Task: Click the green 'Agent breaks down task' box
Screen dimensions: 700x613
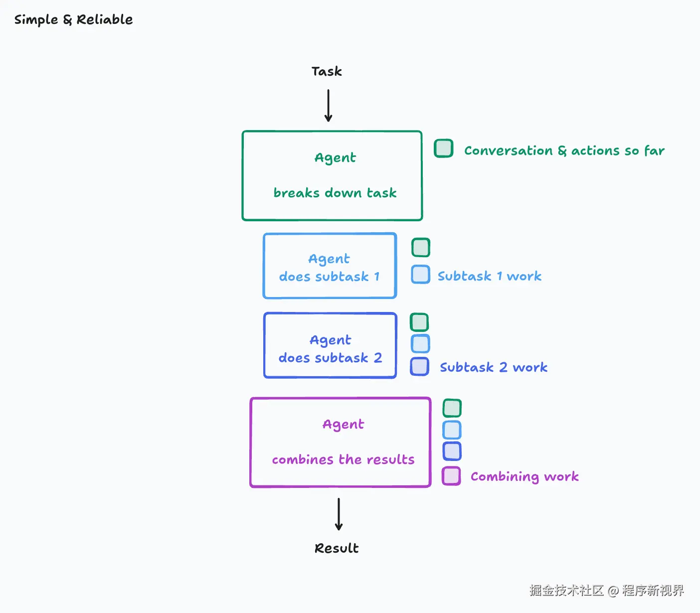Action: pyautogui.click(x=332, y=175)
